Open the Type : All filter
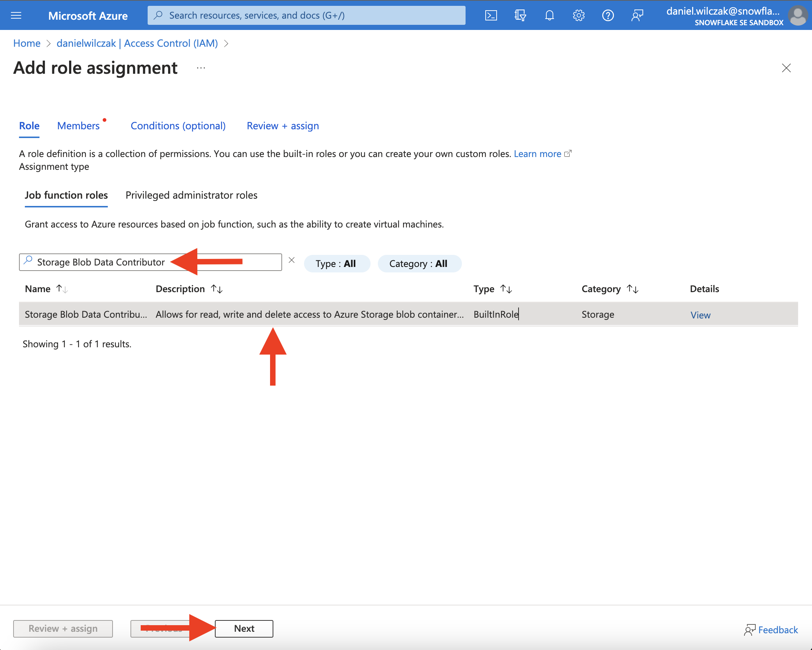Screen dimensions: 812x650 [337, 263]
